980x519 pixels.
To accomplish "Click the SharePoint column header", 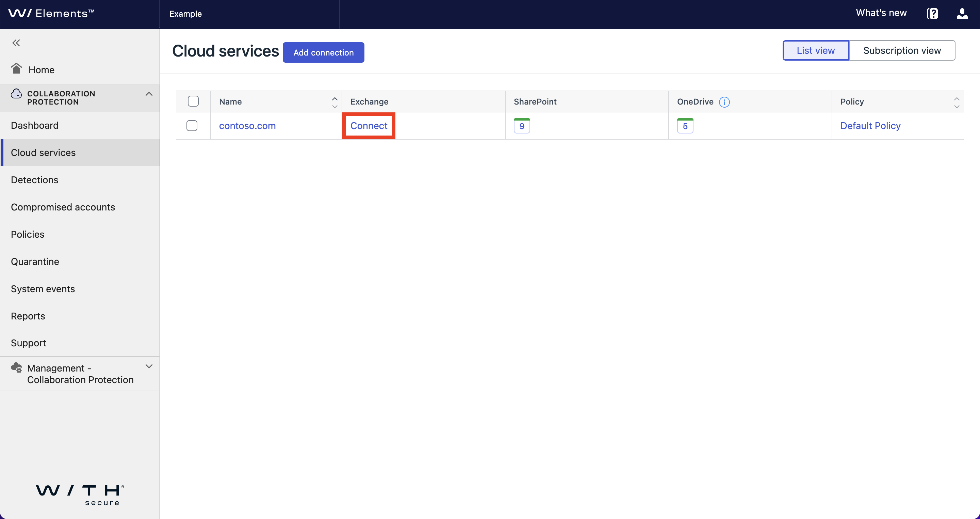I will 535,102.
